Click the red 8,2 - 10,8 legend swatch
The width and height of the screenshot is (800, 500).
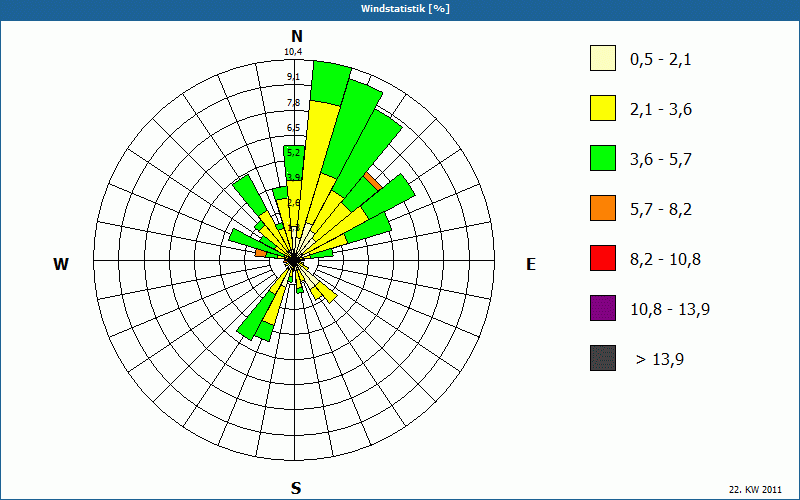(603, 258)
